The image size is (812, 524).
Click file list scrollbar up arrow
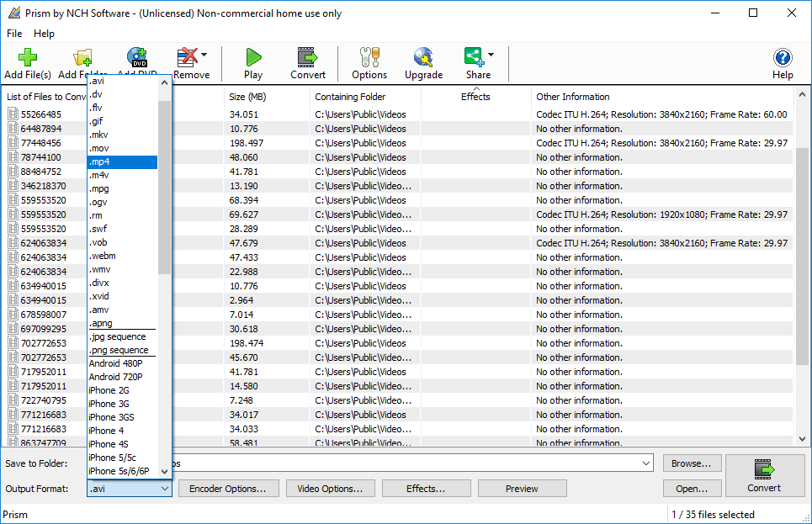coord(802,94)
